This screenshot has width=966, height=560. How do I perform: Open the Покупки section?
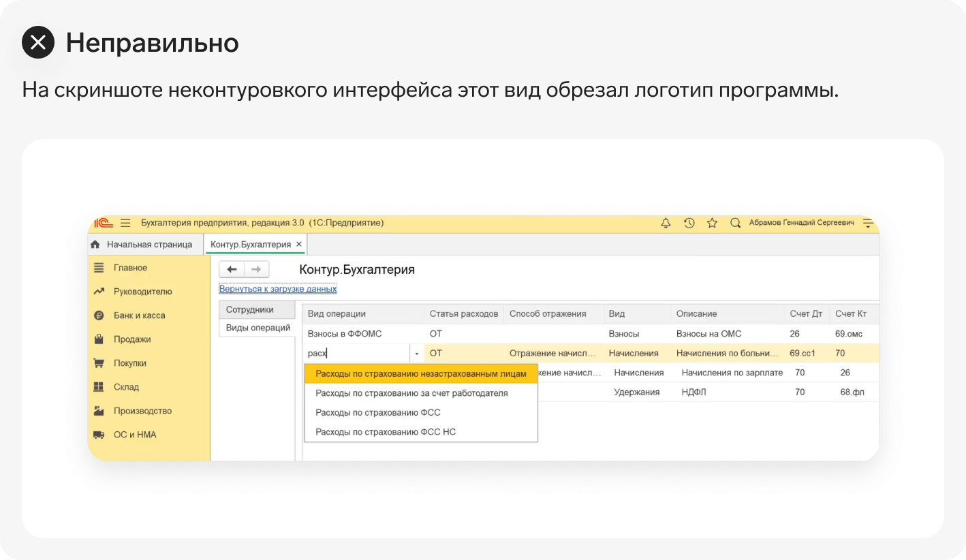click(129, 363)
